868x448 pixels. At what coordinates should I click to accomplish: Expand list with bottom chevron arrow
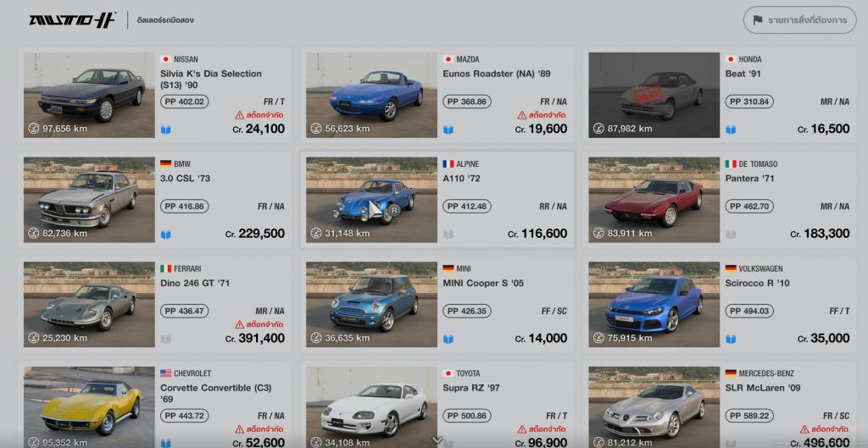(437, 441)
